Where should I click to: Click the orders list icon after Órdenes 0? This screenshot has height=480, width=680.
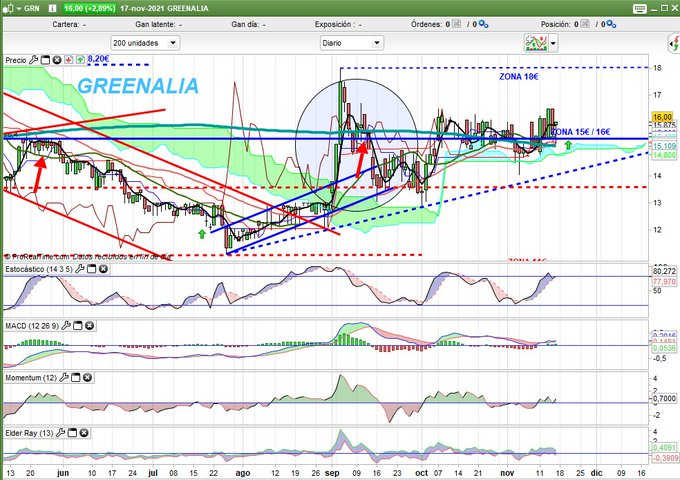click(457, 24)
